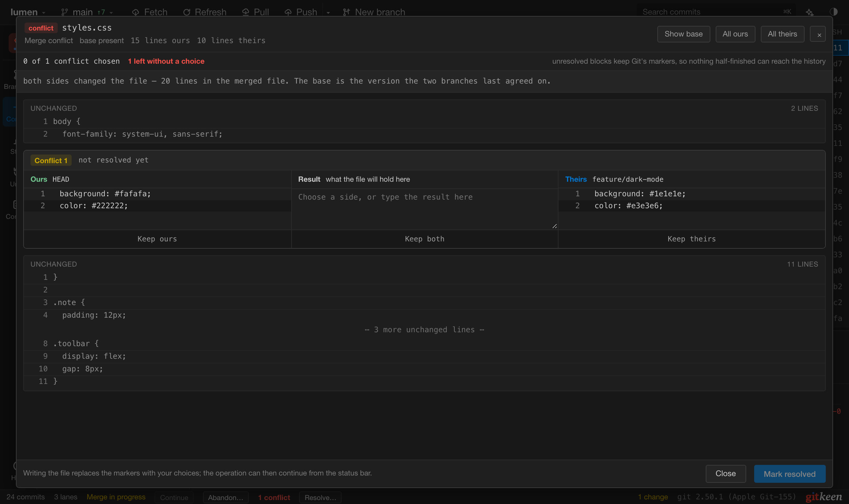Click the Conflict 1 yellow label
Image resolution: width=849 pixels, height=504 pixels.
coord(51,160)
